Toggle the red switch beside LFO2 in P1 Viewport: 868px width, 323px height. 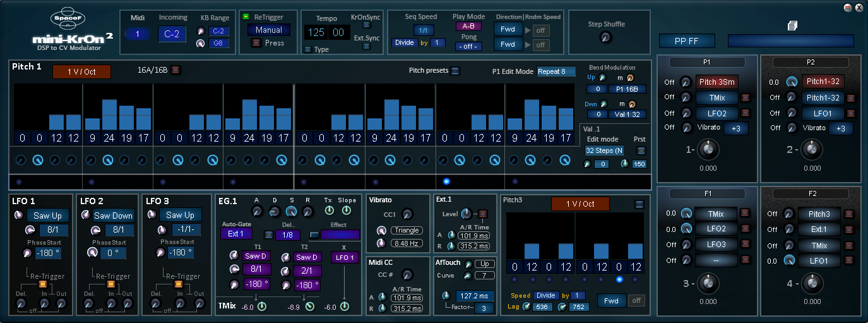[x=745, y=114]
